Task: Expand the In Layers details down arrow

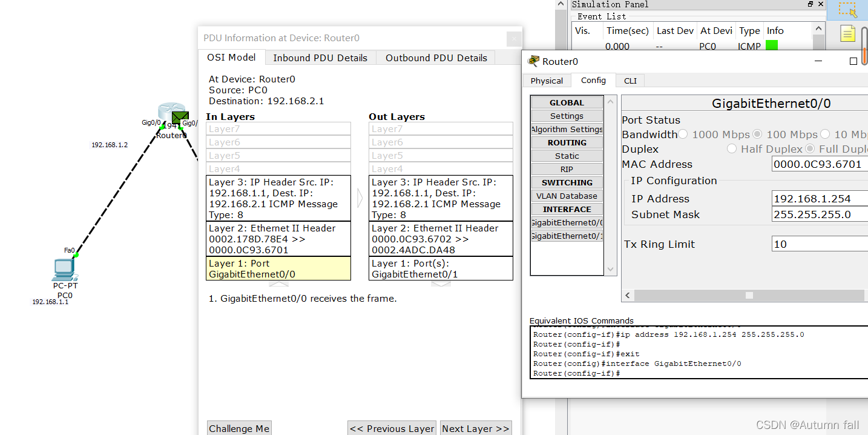Action: coord(278,283)
